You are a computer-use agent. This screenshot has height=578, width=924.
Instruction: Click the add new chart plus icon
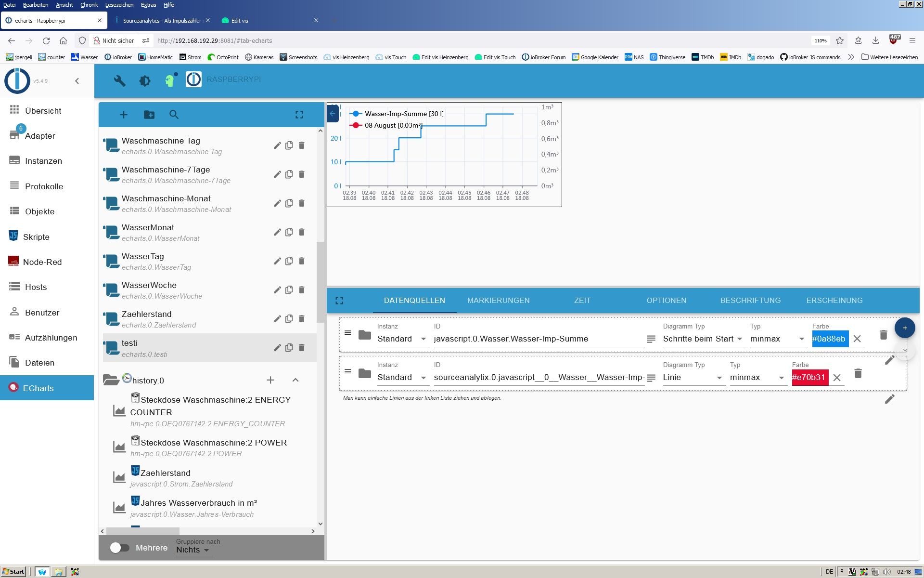(x=124, y=115)
